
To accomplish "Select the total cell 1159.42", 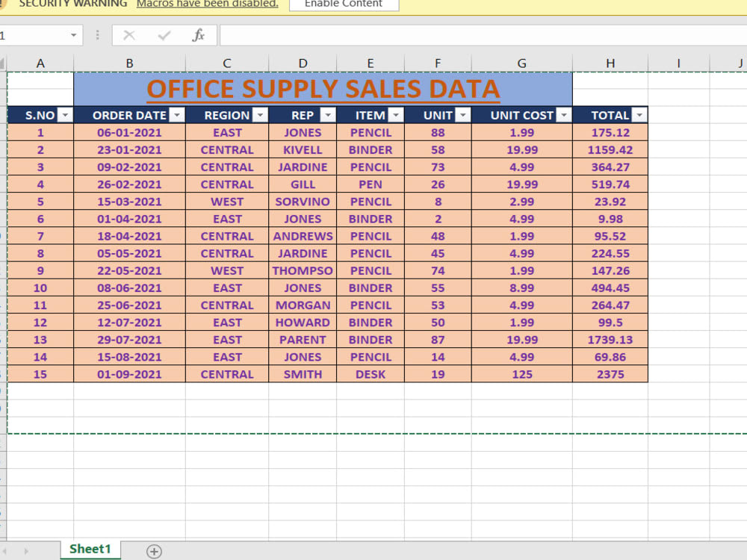I will click(x=610, y=150).
